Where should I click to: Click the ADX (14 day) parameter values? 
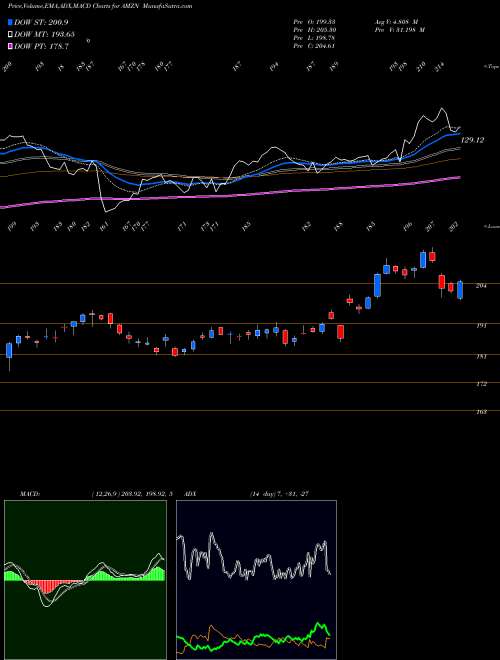(280, 493)
